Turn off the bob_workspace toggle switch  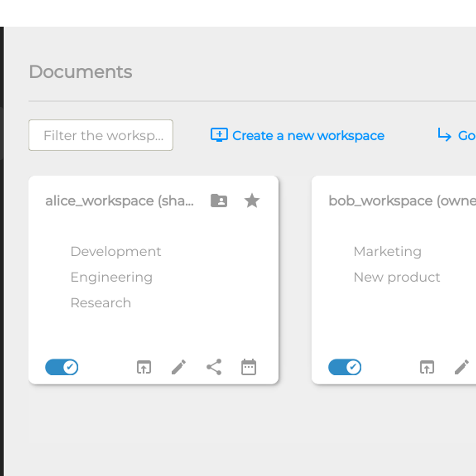click(x=345, y=367)
